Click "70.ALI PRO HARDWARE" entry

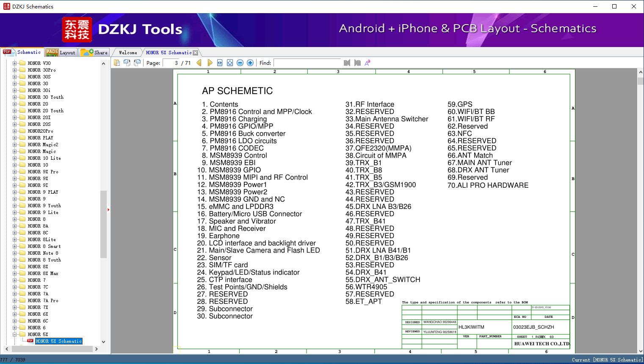(488, 185)
